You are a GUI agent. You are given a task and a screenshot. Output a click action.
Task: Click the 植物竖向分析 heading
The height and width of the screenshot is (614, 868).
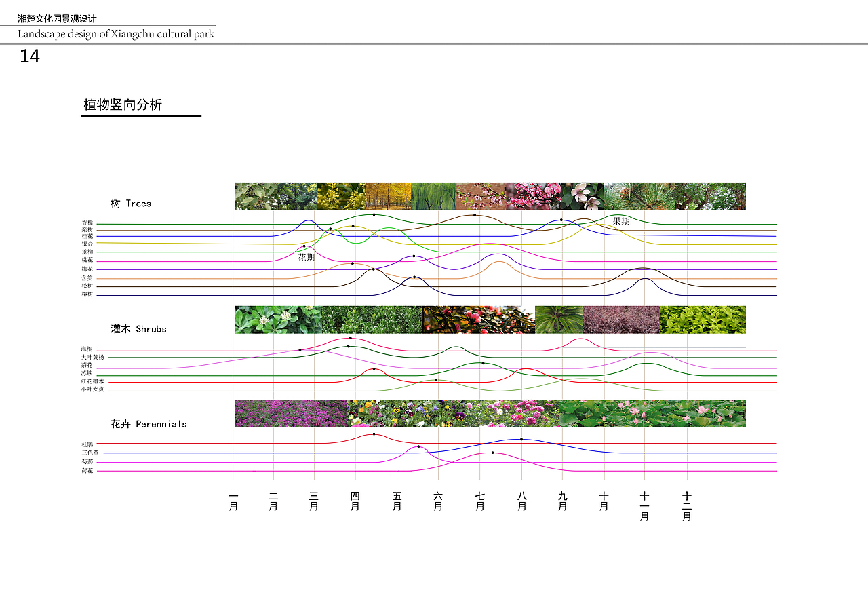(x=123, y=105)
